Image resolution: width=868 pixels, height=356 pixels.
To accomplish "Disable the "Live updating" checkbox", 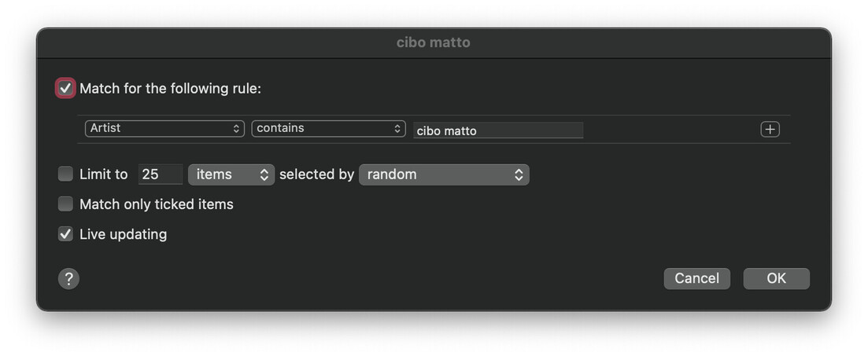I will click(x=65, y=234).
